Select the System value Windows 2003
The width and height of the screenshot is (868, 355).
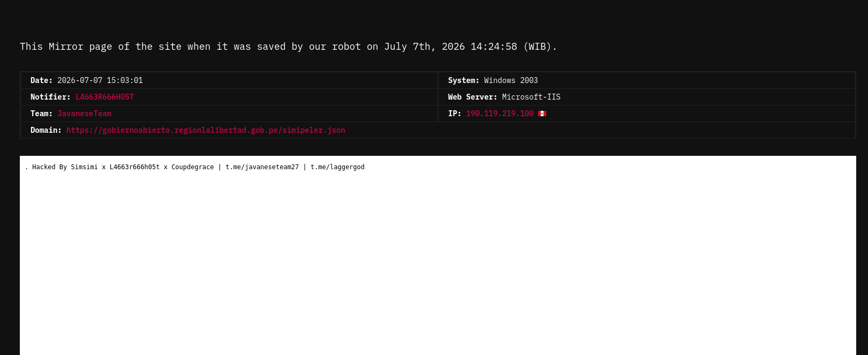click(511, 80)
